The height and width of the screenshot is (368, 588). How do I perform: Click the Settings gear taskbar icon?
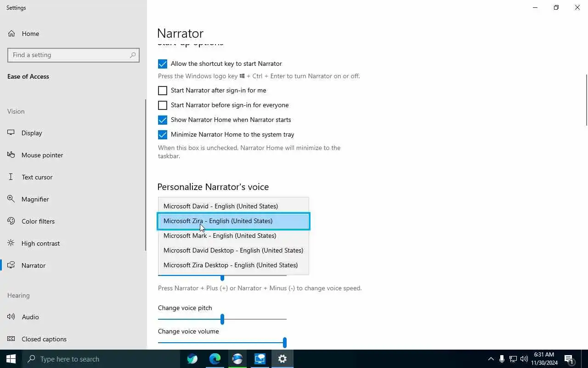[x=283, y=359]
